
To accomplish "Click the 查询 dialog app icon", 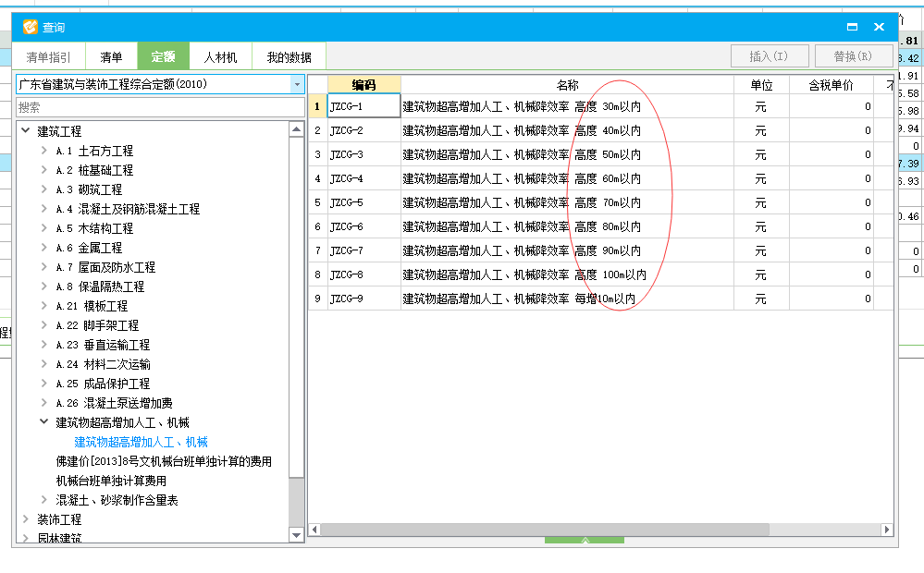I will coord(30,27).
